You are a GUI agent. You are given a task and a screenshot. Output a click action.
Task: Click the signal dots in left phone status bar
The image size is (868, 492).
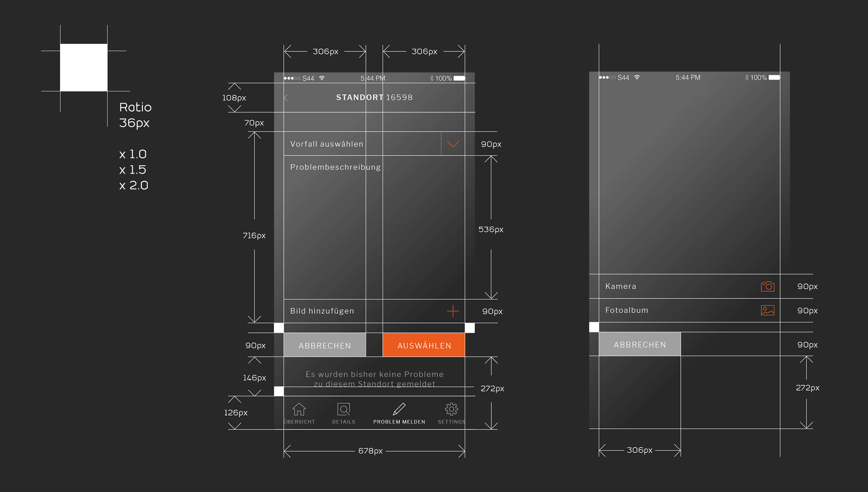[292, 78]
